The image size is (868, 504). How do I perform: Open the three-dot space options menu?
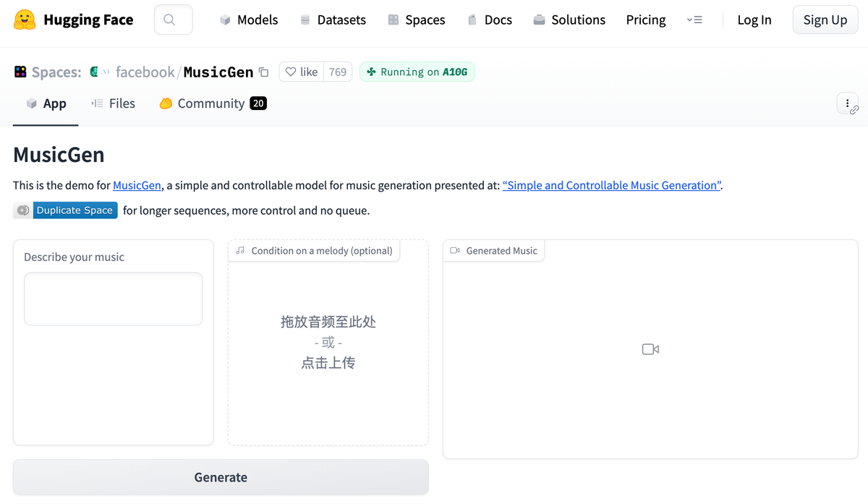[x=848, y=103]
